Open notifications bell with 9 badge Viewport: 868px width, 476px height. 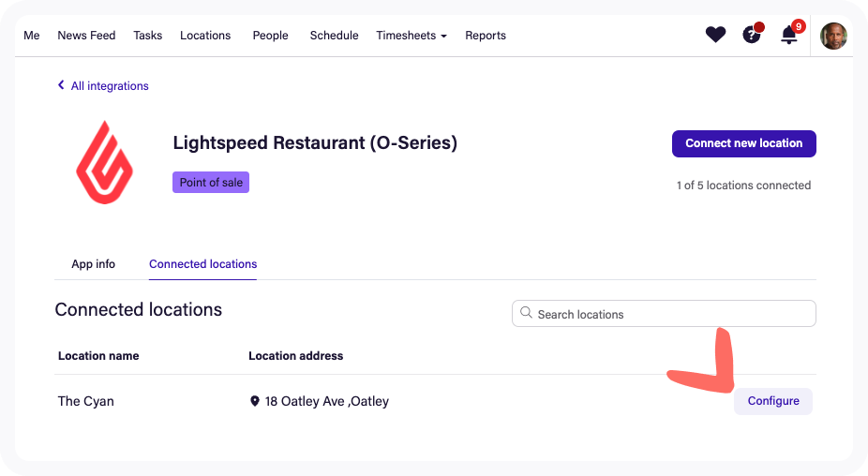point(789,35)
